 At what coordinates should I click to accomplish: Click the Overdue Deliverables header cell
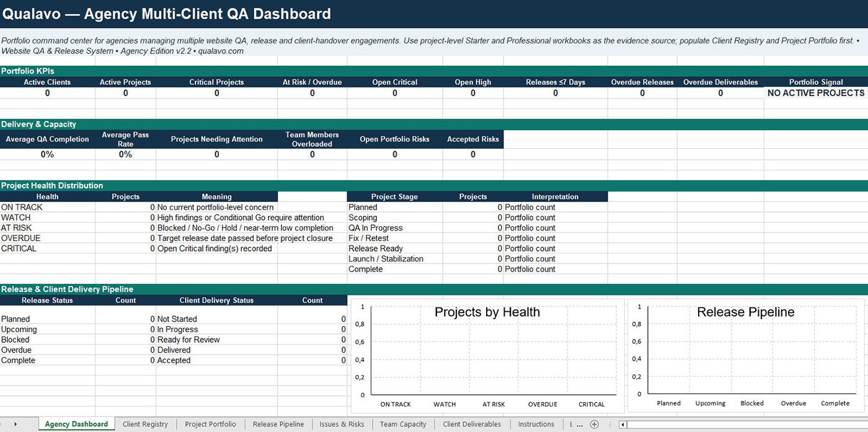(720, 82)
